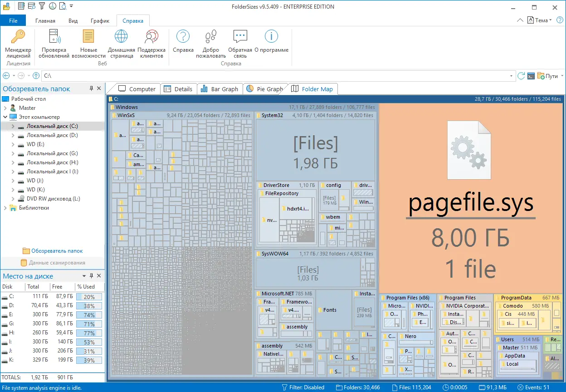This screenshot has width=566, height=392.
Task: Expand Локальный диск (C:) node
Action: (13, 126)
